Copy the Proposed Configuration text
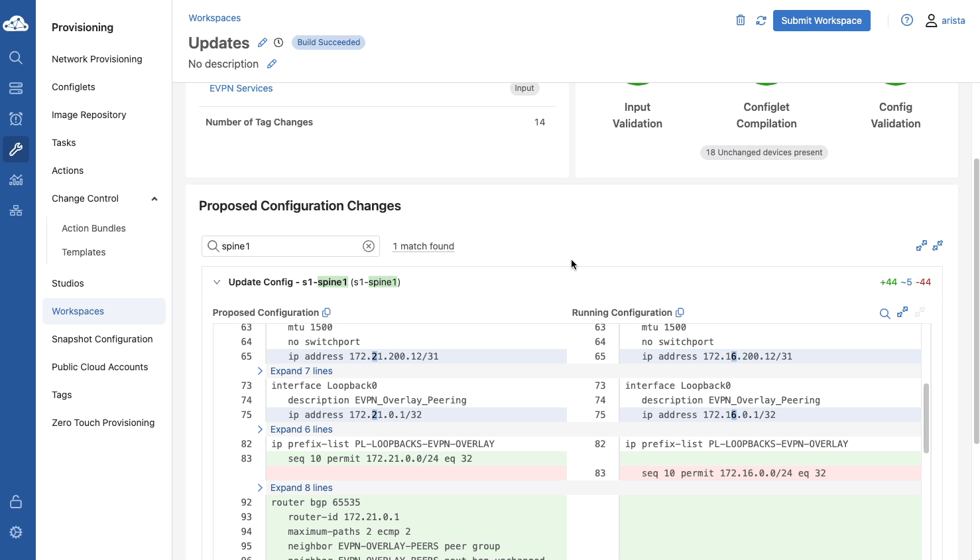 click(326, 313)
